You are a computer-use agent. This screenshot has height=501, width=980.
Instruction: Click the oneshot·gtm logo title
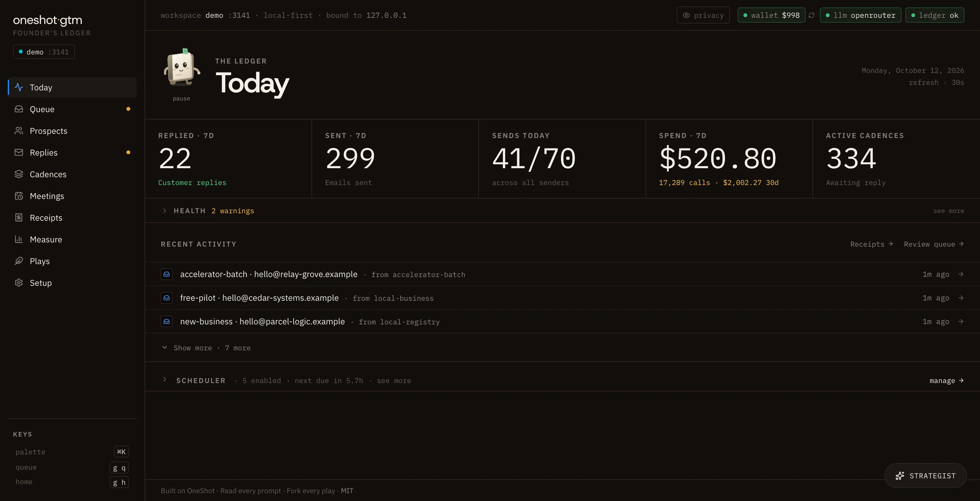[x=48, y=20]
